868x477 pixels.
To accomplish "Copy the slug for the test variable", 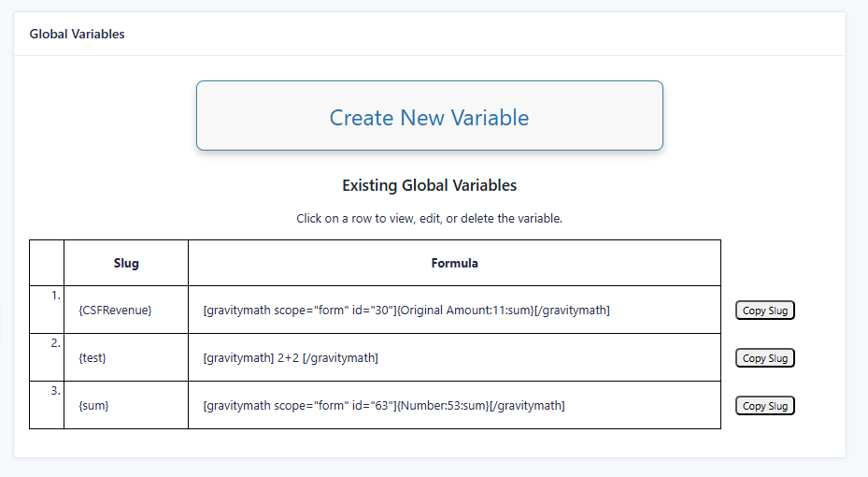I will [x=764, y=358].
